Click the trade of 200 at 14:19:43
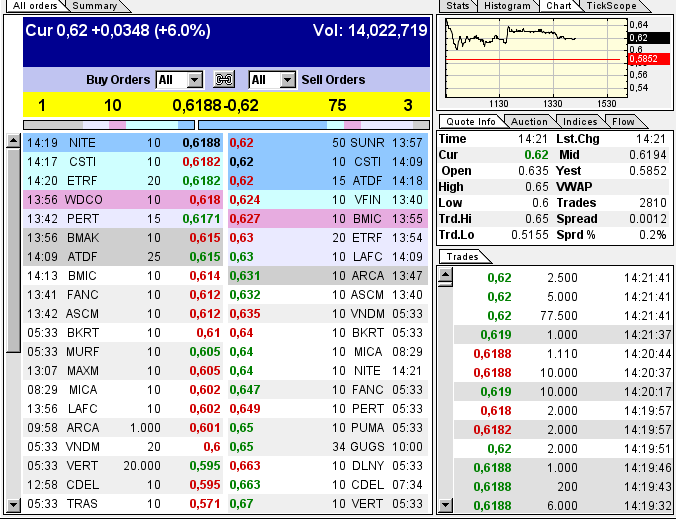This screenshot has width=696, height=519. click(563, 487)
